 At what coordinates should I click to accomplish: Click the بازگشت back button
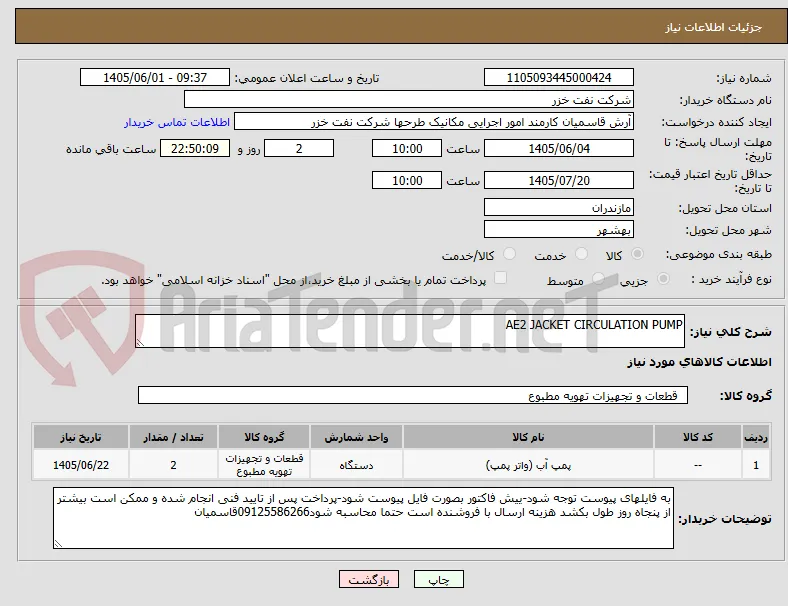pyautogui.click(x=369, y=579)
